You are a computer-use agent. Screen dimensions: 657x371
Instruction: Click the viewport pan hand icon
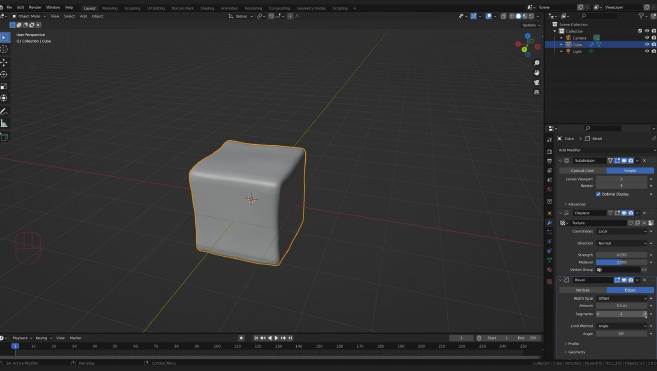click(x=537, y=73)
